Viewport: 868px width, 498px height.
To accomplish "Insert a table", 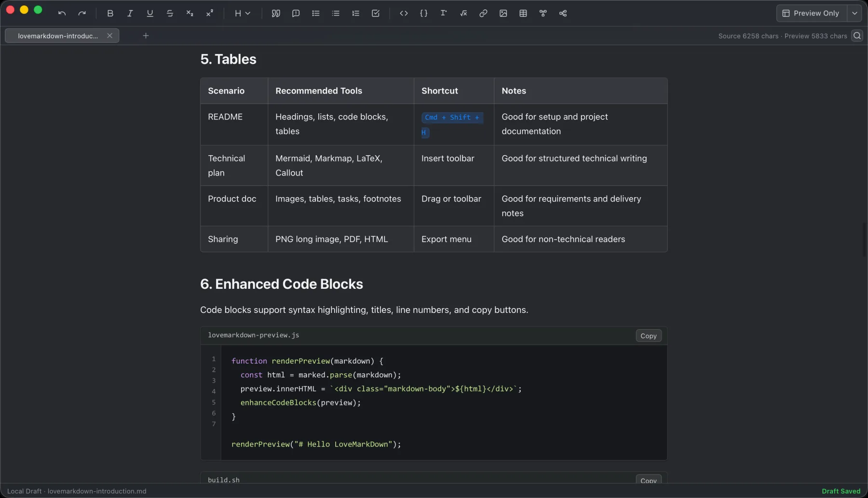I will click(x=523, y=13).
